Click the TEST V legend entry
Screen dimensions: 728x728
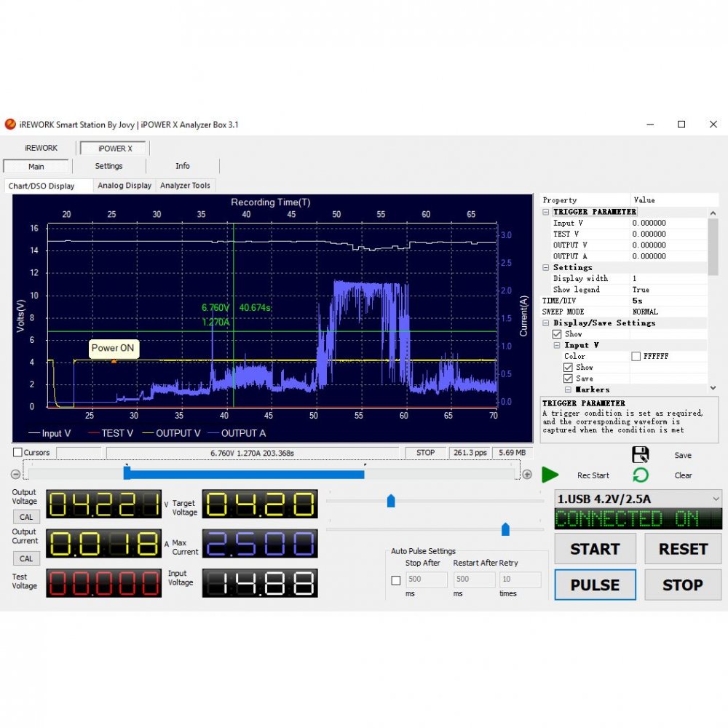tap(111, 433)
